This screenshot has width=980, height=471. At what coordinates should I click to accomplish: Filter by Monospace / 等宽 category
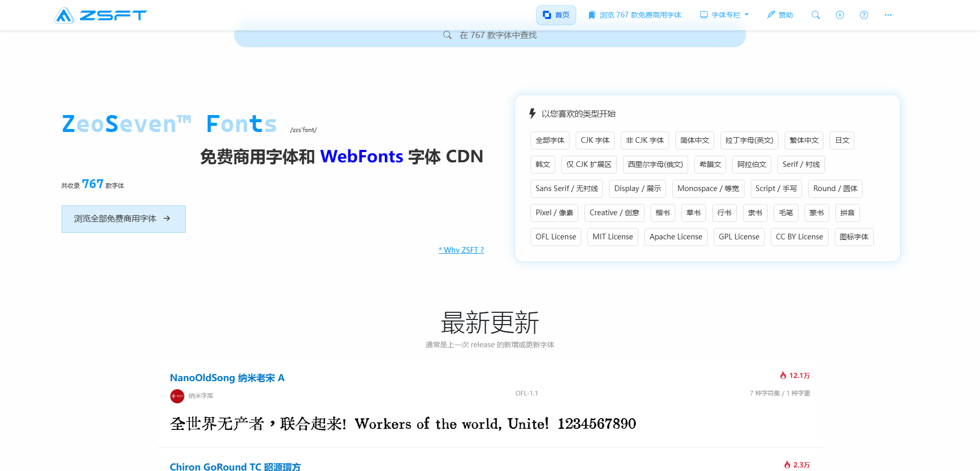(x=708, y=189)
